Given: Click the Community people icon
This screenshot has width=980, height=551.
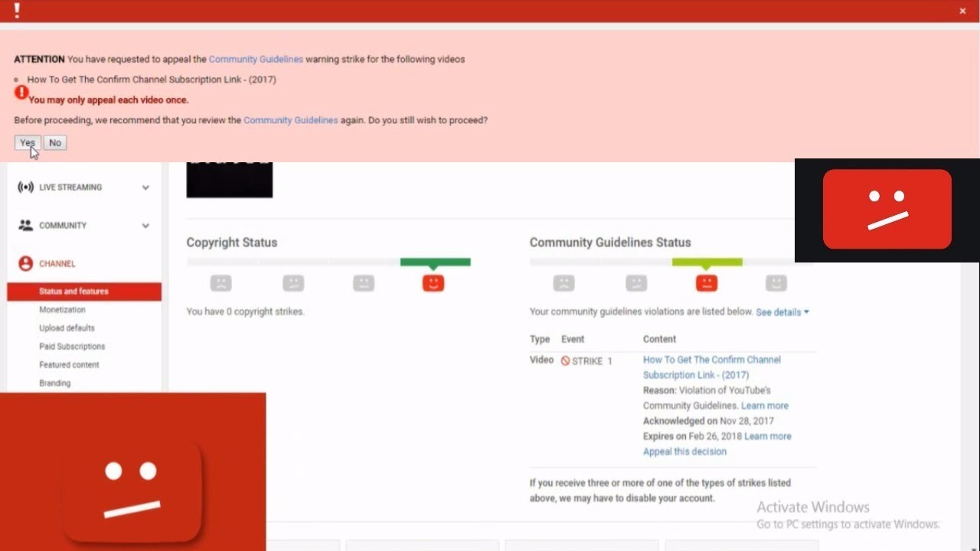Looking at the screenshot, I should pos(26,226).
